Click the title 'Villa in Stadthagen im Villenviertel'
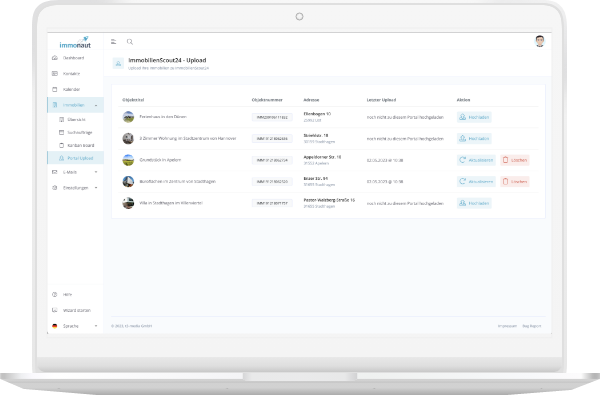Screen dimensions: 600x395 tap(171, 203)
